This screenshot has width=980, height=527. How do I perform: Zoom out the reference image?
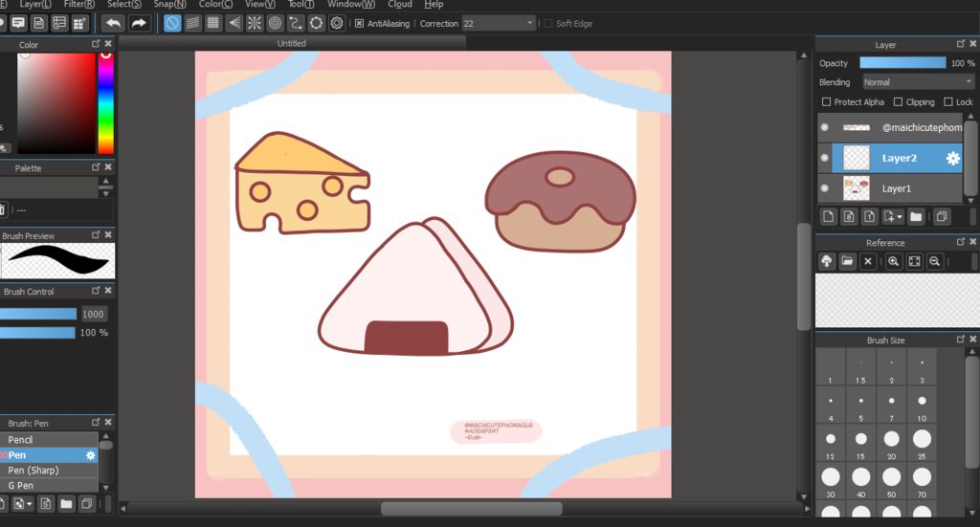click(x=934, y=261)
